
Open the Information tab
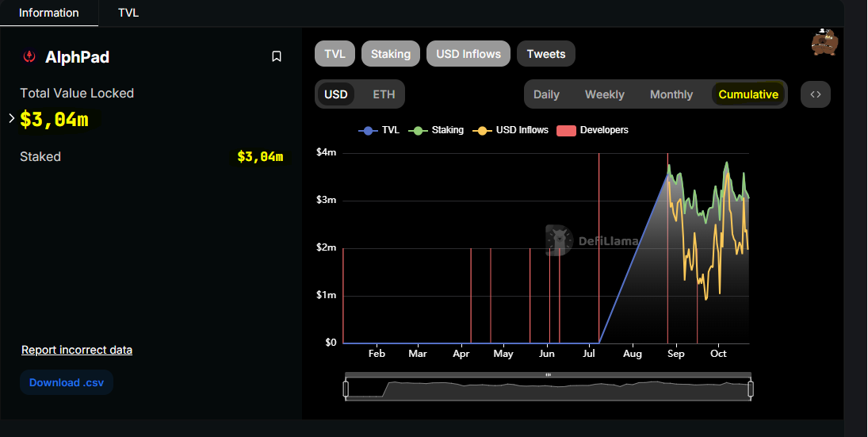point(48,13)
